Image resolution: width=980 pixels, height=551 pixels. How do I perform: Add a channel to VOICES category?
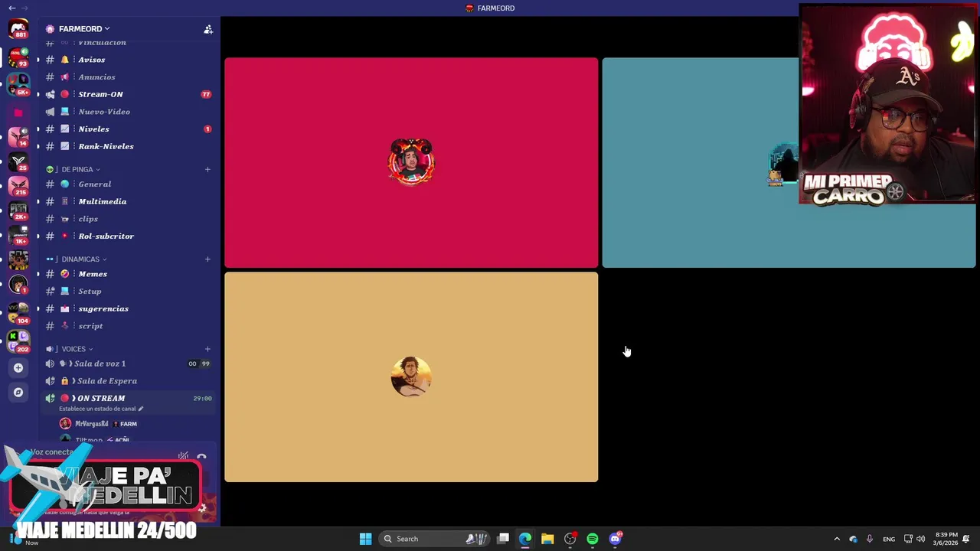tap(207, 349)
